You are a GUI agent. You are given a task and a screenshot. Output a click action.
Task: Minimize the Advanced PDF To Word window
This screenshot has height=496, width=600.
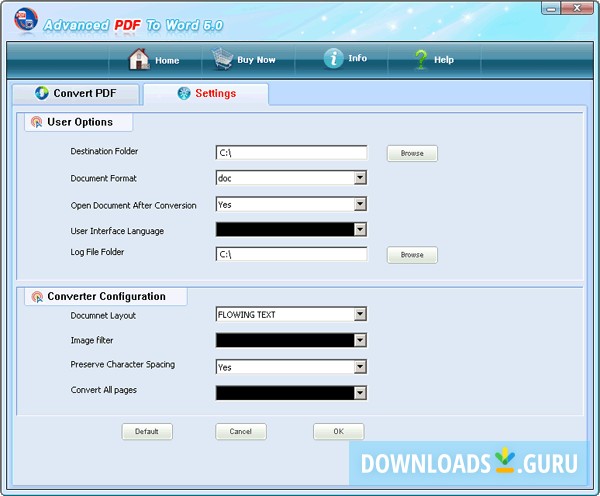[x=551, y=8]
